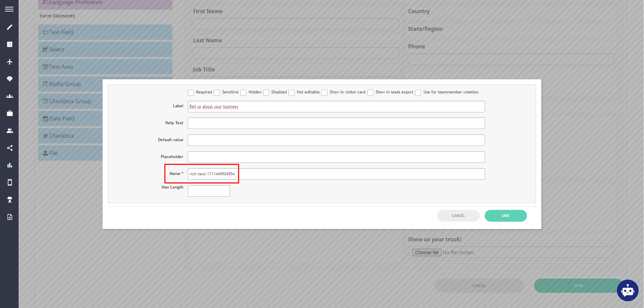Check the Sensitive option
Viewport: 644px width, 308px height.
click(217, 92)
